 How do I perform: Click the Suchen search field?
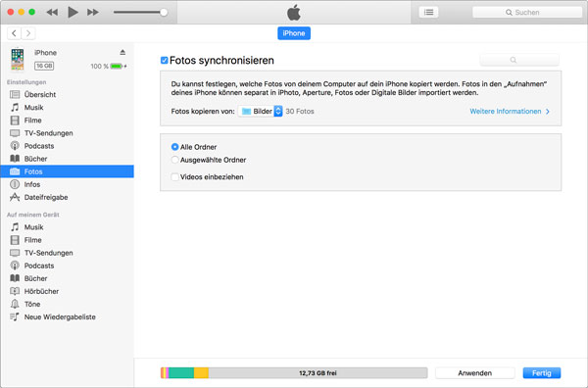coord(527,13)
